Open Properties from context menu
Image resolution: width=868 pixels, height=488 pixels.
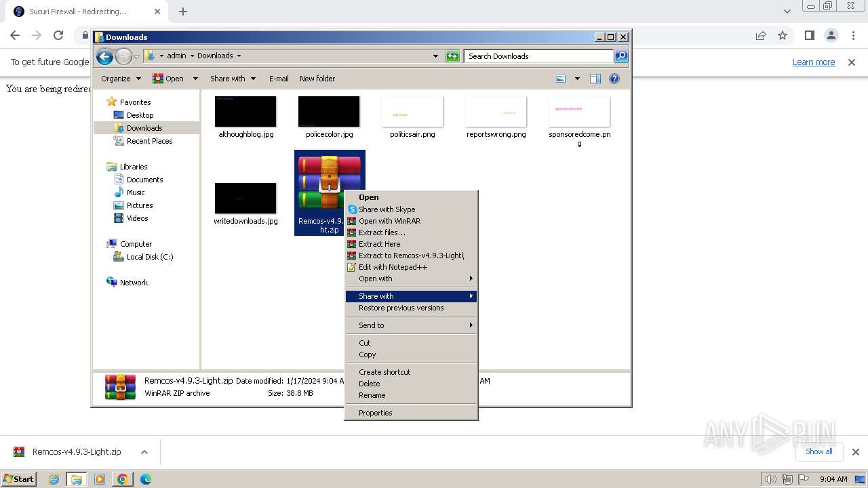pyautogui.click(x=411, y=413)
